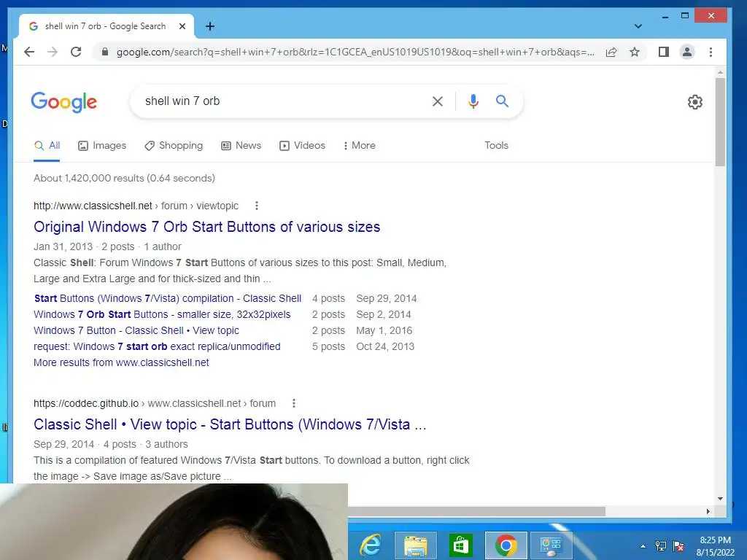
Task: Open the Chrome three-dot menu
Action: coord(711,52)
